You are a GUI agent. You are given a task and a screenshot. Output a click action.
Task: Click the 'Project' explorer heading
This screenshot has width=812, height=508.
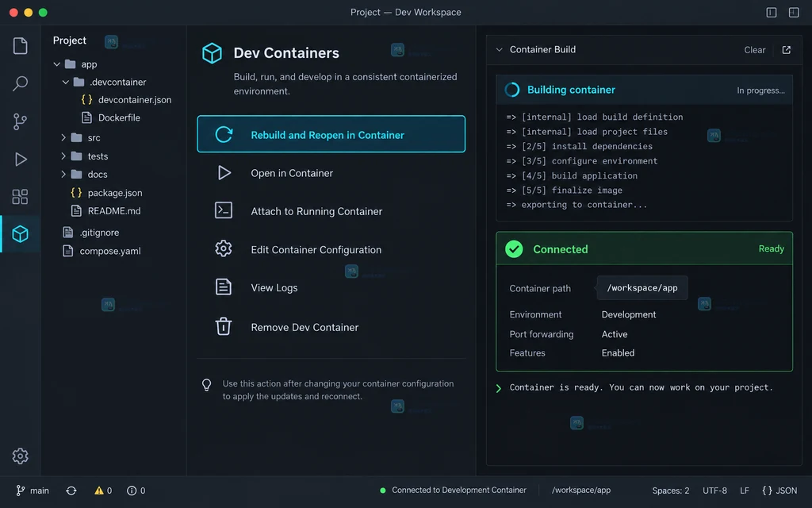(x=70, y=40)
